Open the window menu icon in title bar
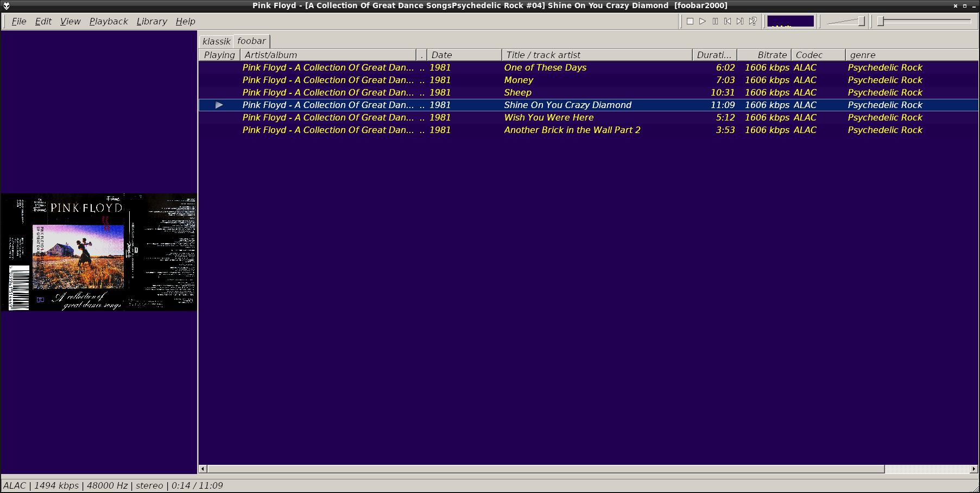 pos(7,6)
